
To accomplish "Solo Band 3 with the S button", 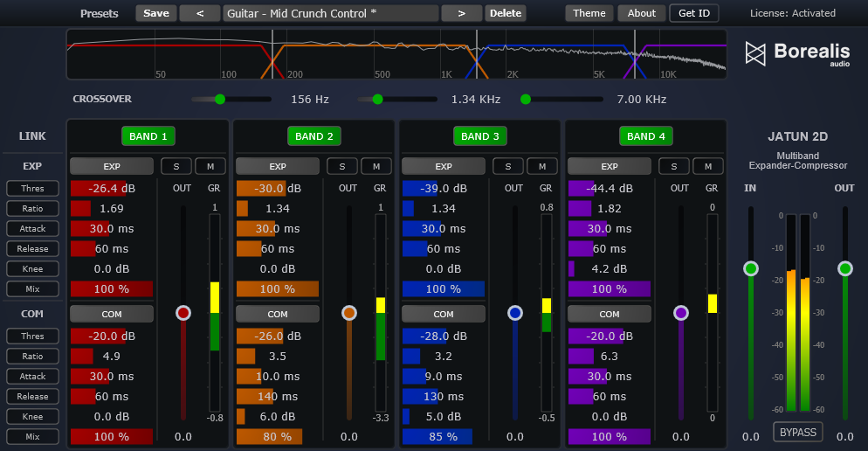I will [508, 166].
